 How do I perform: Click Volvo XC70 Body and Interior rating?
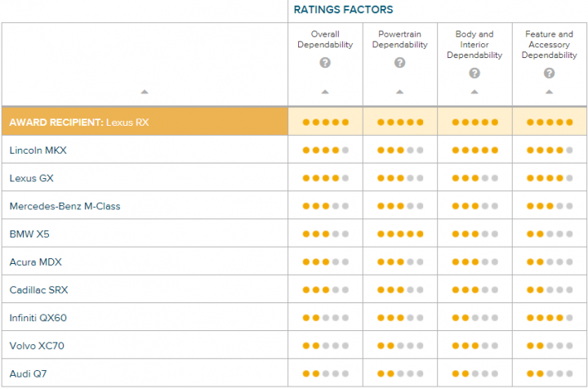pyautogui.click(x=474, y=346)
